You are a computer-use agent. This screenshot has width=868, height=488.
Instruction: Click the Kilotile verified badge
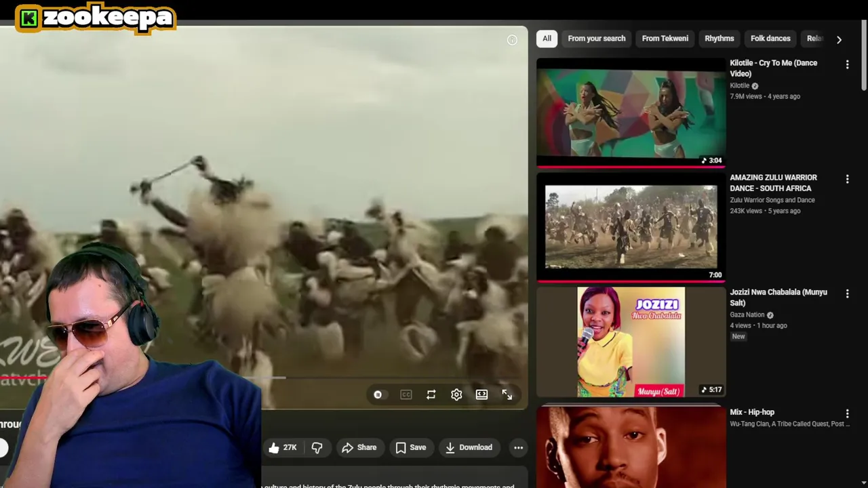755,86
